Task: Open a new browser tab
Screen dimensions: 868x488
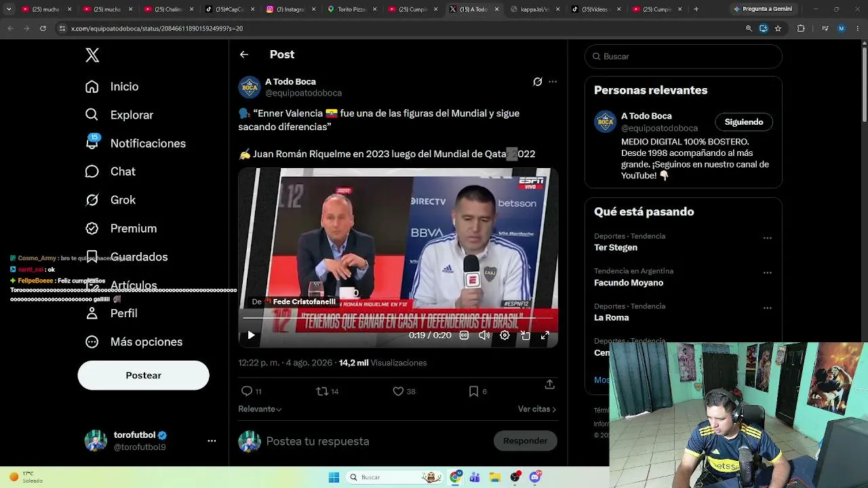Action: pyautogui.click(x=696, y=9)
